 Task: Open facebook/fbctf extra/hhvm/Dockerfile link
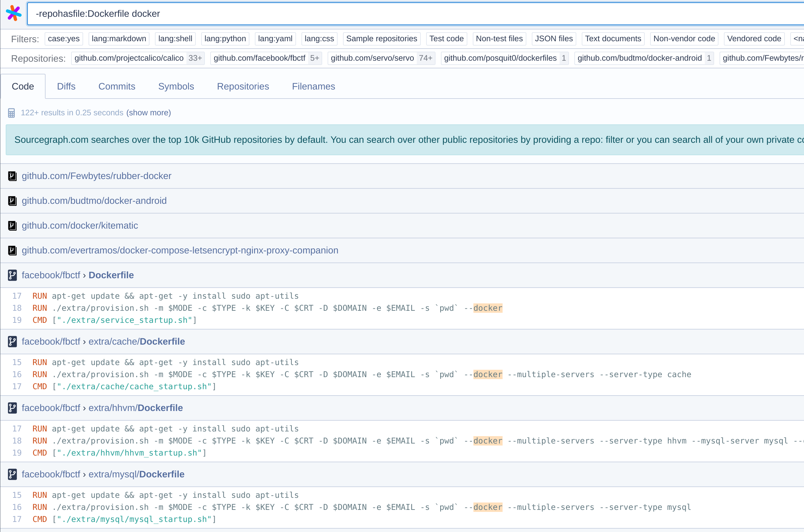click(x=136, y=408)
